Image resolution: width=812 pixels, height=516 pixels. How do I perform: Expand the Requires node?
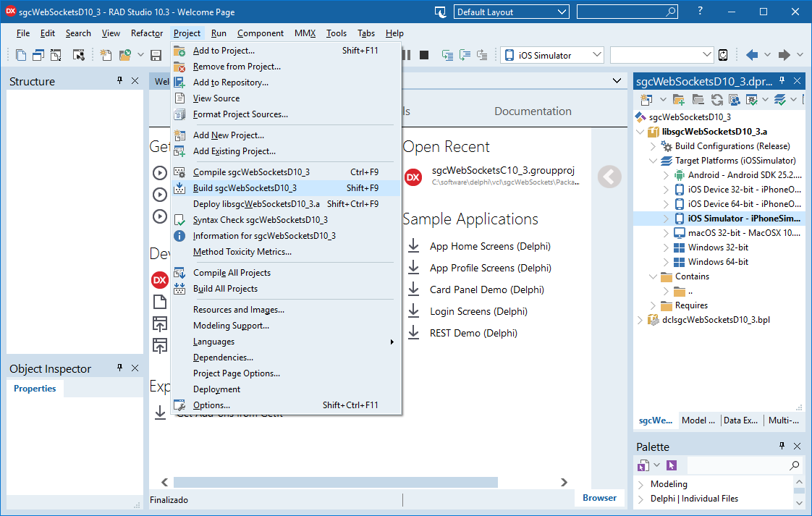pos(653,305)
